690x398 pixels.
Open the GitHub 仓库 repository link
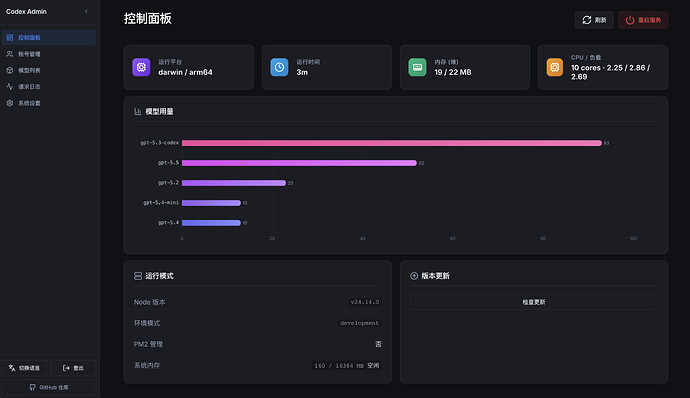(x=49, y=387)
